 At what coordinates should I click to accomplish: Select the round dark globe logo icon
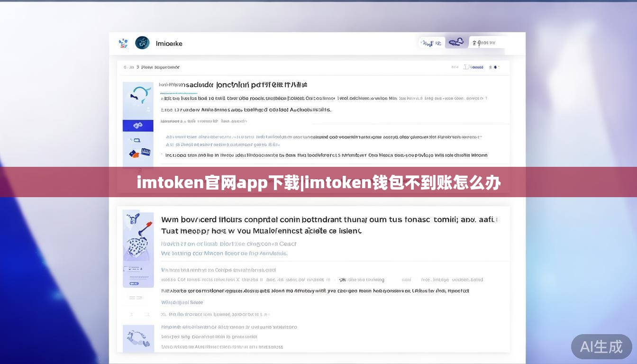(143, 43)
